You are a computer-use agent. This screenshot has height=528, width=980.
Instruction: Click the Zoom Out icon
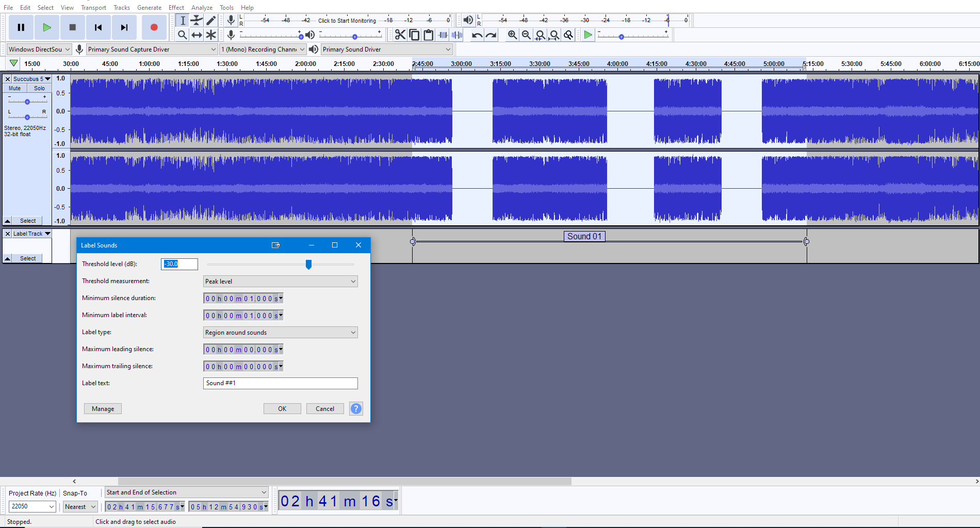526,35
